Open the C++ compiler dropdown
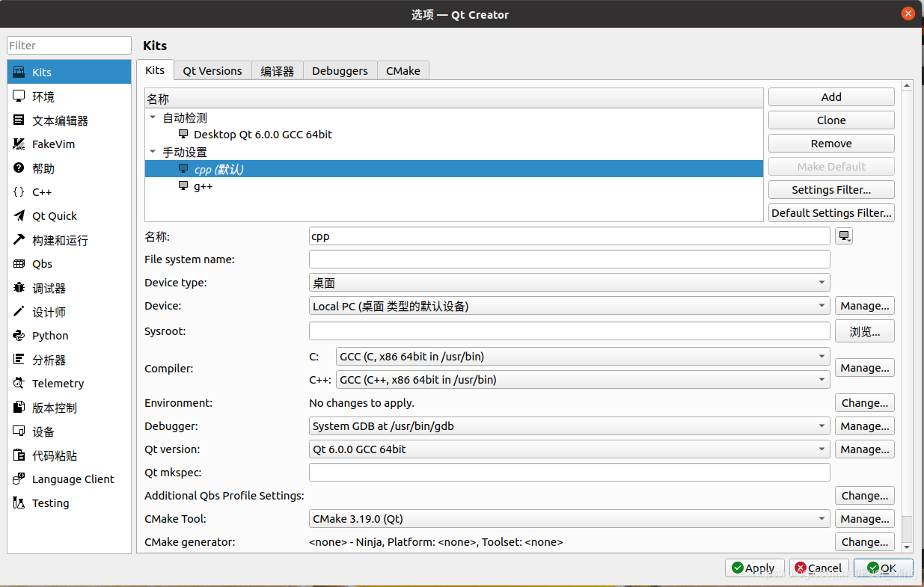This screenshot has width=924, height=587. pyautogui.click(x=583, y=380)
